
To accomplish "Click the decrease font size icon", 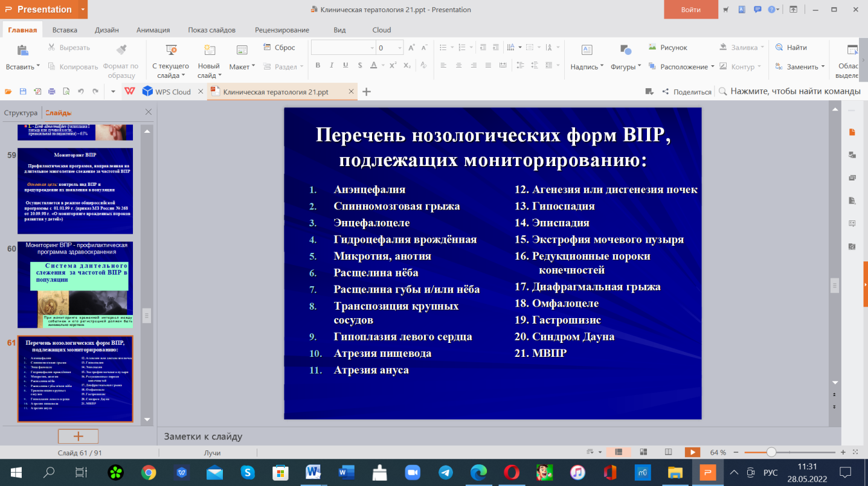I will point(426,48).
